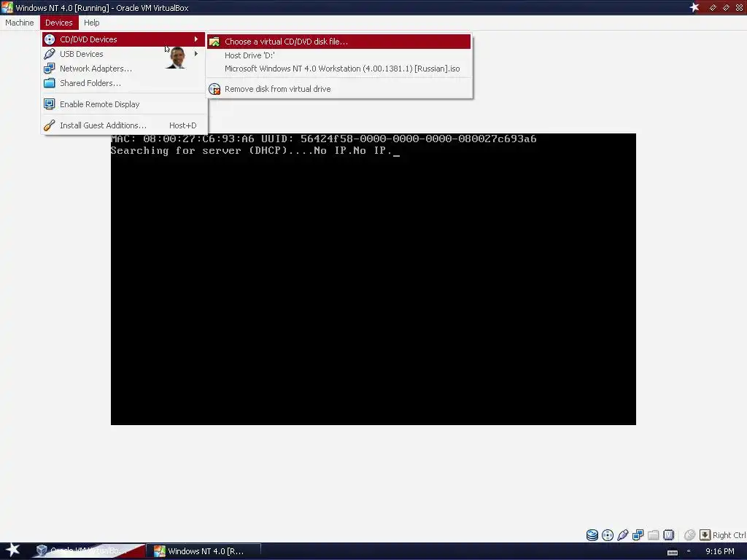The width and height of the screenshot is (747, 560).
Task: Close the open Devices menu
Action: pos(59,23)
